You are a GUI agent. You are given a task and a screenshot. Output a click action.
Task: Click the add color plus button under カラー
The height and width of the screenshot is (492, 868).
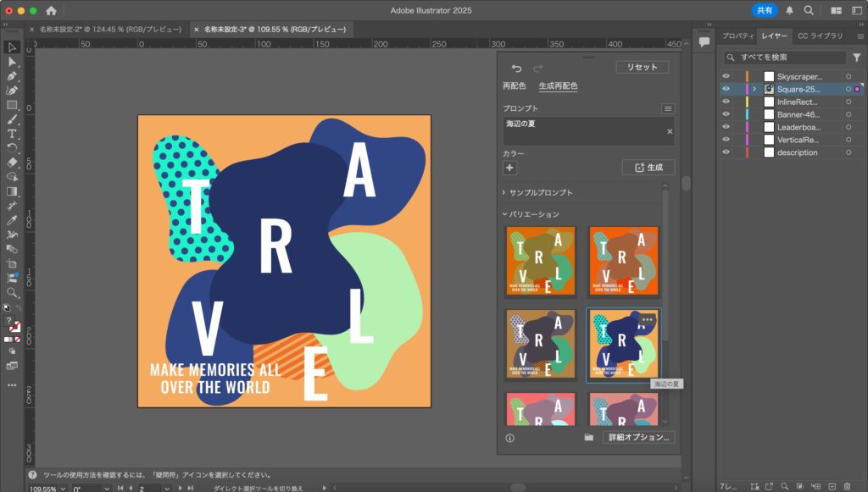509,168
